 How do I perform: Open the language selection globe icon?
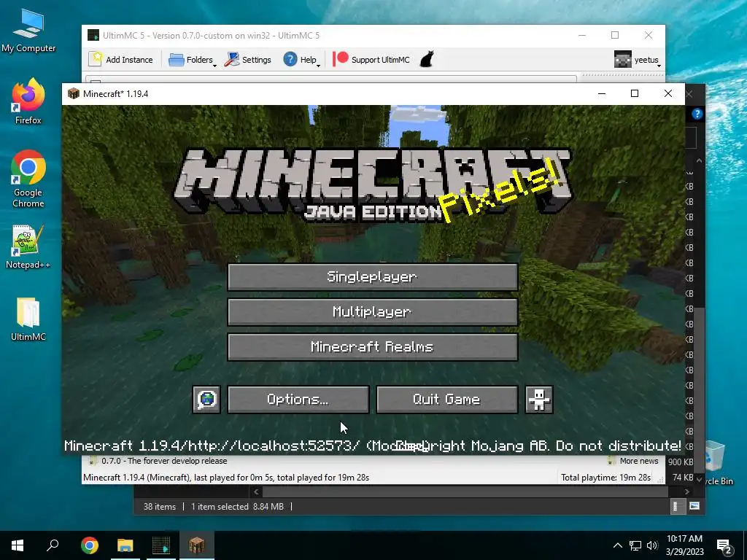coord(206,400)
